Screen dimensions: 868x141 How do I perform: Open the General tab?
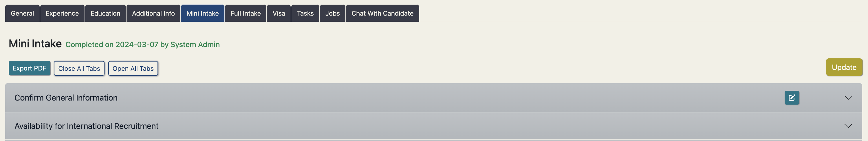(22, 14)
